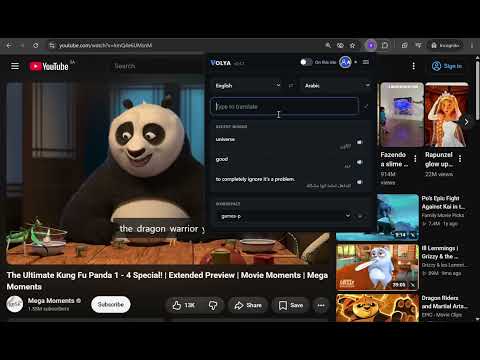Toggle the 'On this site' switch in Volya
Viewport: 480px width, 360px height.
pyautogui.click(x=306, y=62)
